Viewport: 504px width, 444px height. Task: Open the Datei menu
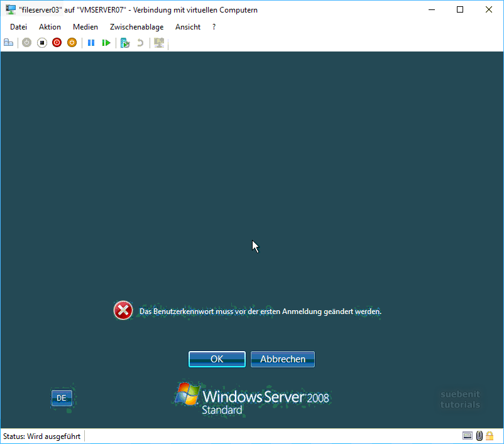18,27
